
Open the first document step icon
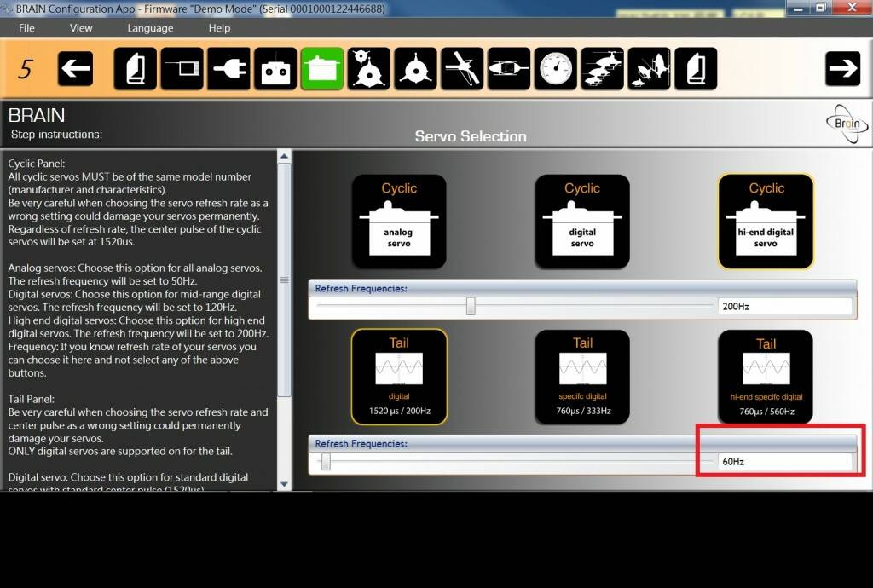point(136,68)
